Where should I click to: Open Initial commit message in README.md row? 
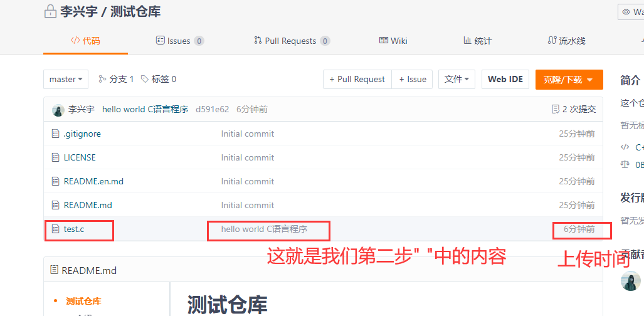(x=248, y=205)
